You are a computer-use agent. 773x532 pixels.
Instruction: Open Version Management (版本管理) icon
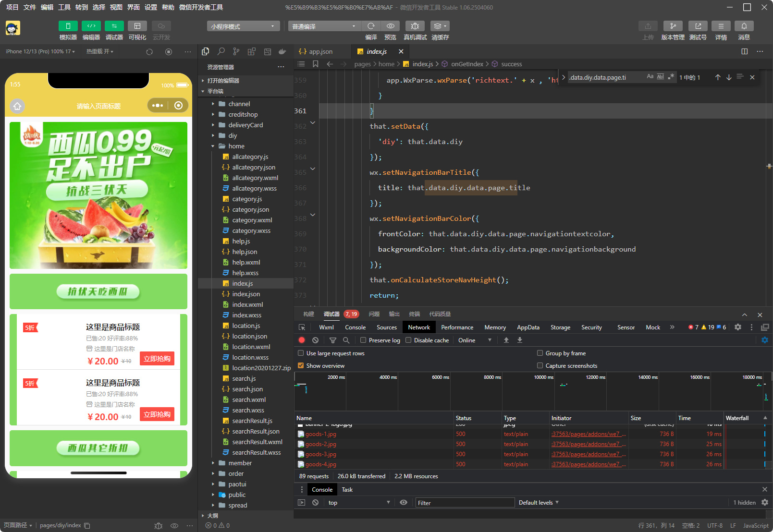click(x=673, y=26)
